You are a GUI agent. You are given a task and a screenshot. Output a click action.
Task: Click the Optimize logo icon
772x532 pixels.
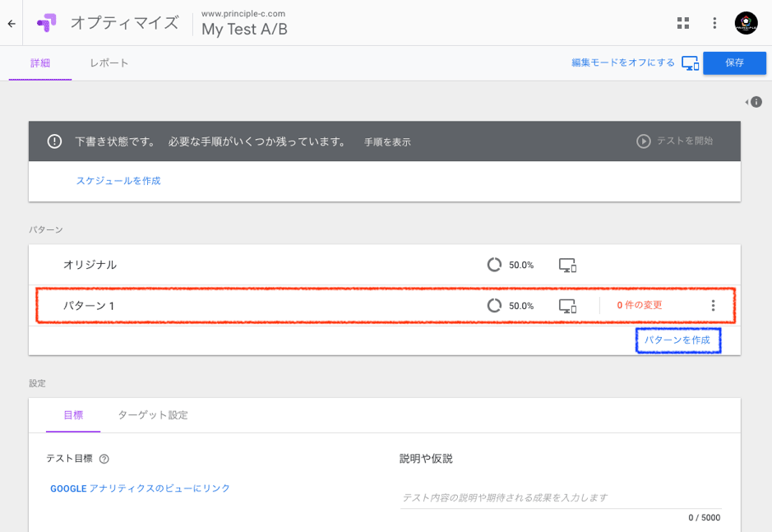pos(47,23)
